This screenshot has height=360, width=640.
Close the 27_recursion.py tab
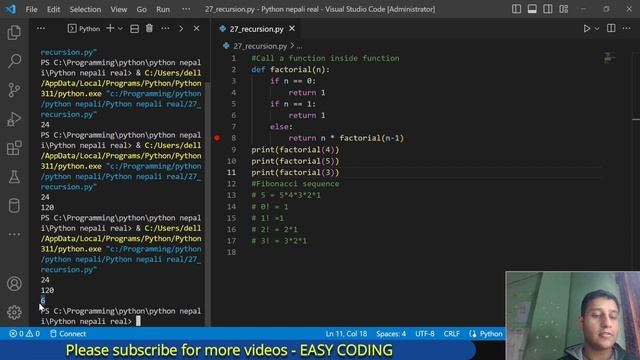tap(292, 29)
